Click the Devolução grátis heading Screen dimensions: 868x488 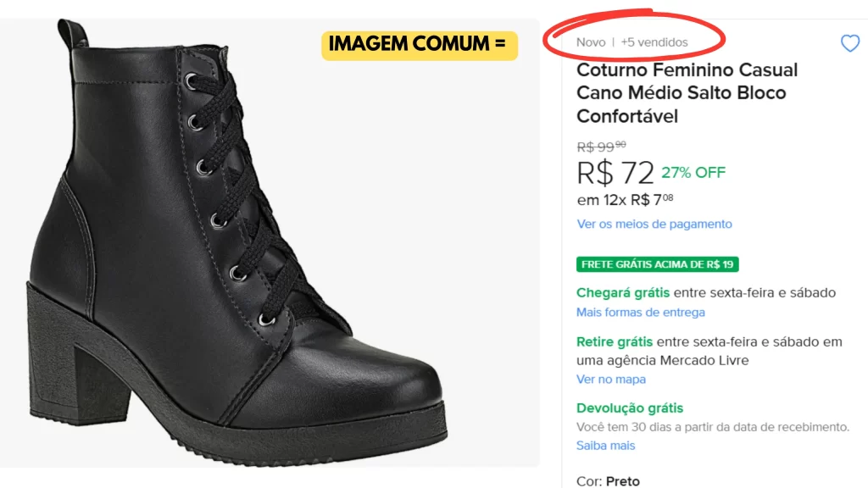click(630, 408)
